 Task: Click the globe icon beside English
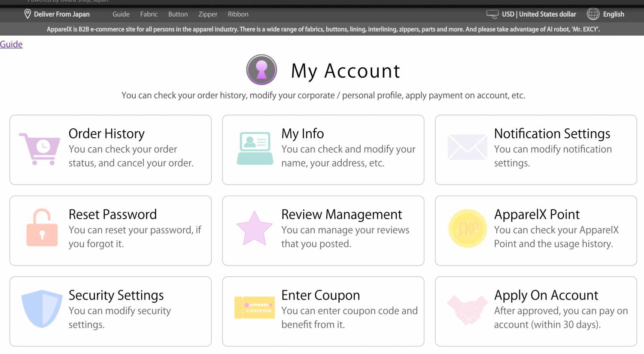click(x=593, y=14)
